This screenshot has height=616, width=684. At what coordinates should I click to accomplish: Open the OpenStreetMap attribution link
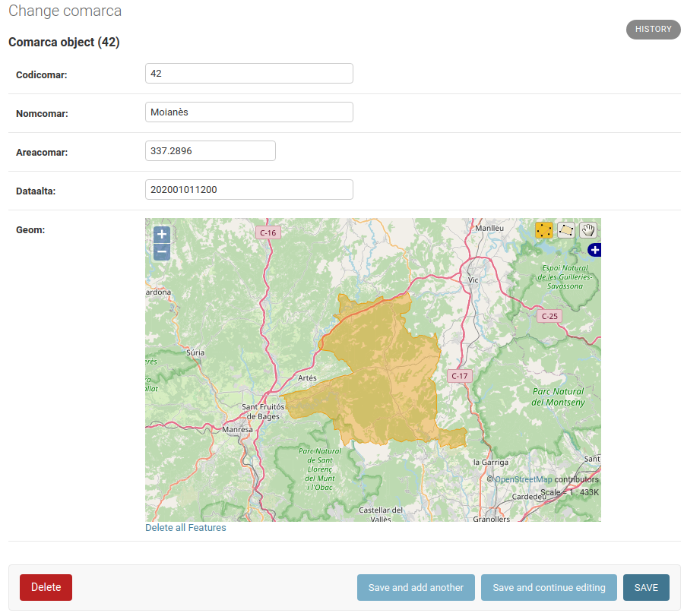pos(523,479)
